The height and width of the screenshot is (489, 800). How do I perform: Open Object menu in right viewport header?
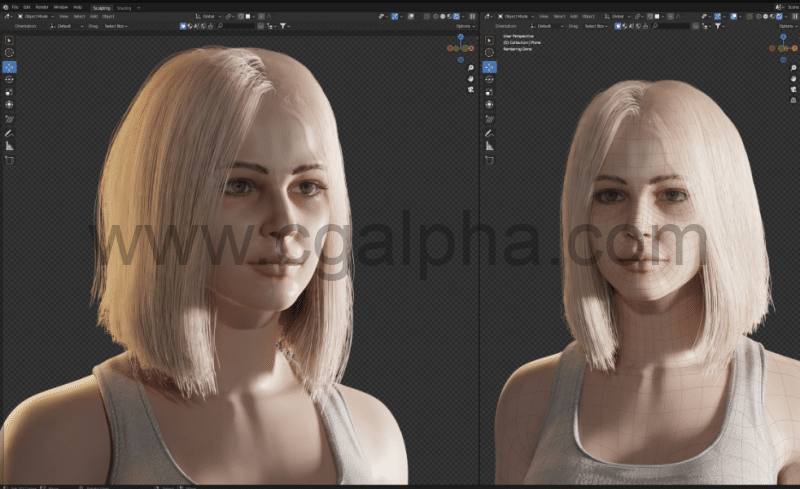coord(588,16)
